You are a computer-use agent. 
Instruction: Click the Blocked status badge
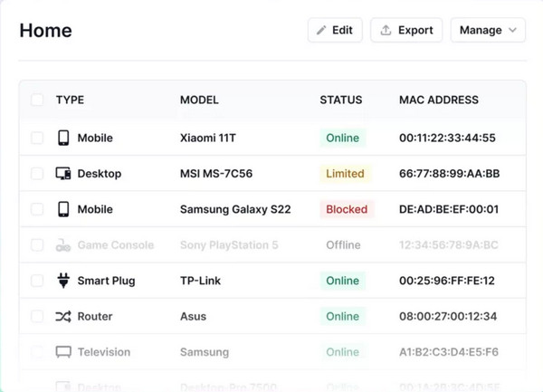click(347, 209)
